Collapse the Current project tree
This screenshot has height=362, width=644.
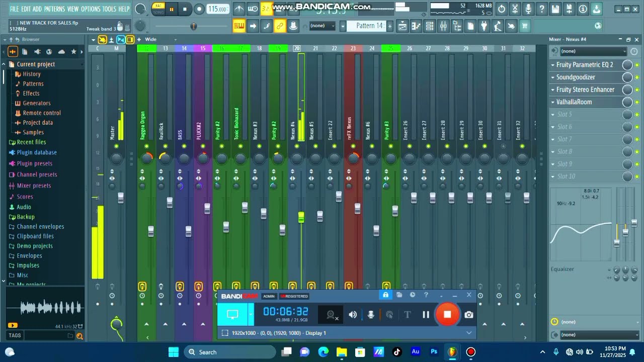tap(4, 64)
